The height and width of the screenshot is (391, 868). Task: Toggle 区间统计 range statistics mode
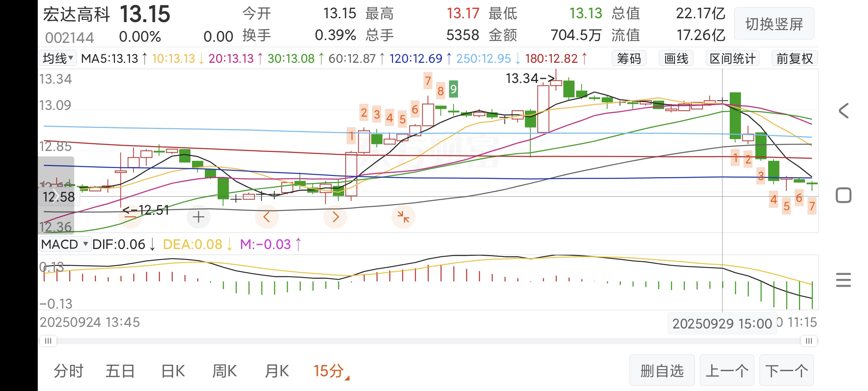point(732,59)
